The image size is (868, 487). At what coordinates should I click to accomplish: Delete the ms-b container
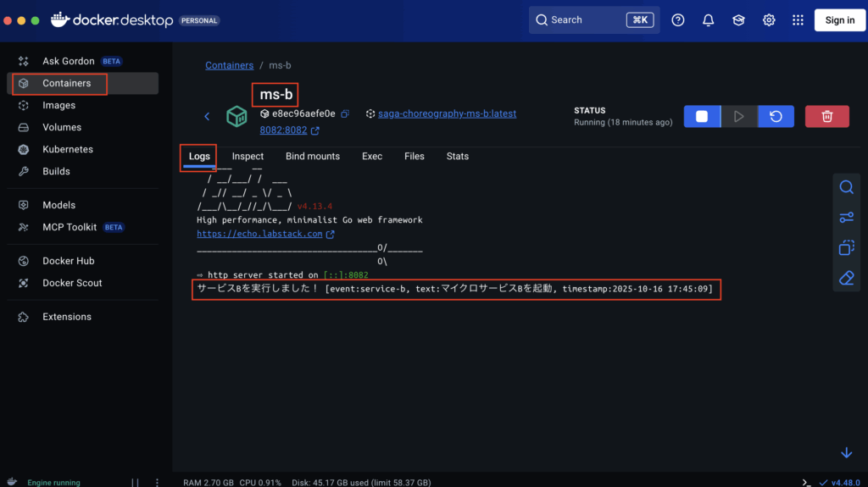point(826,117)
